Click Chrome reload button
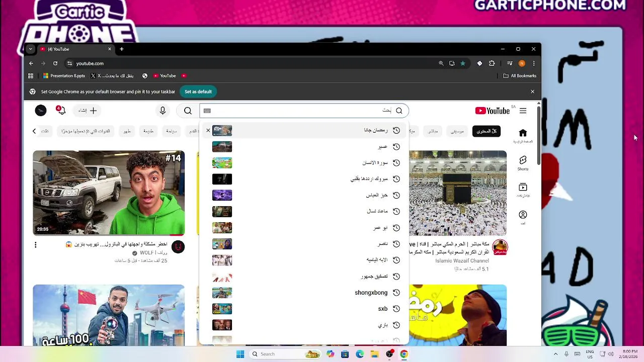Viewport: 644px width, 362px height. tap(55, 63)
